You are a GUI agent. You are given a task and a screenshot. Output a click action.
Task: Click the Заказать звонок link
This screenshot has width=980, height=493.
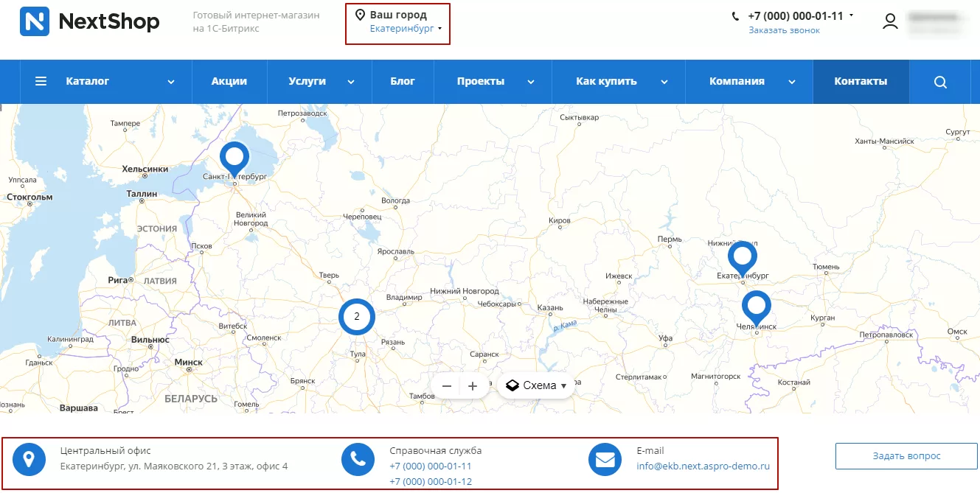point(784,30)
